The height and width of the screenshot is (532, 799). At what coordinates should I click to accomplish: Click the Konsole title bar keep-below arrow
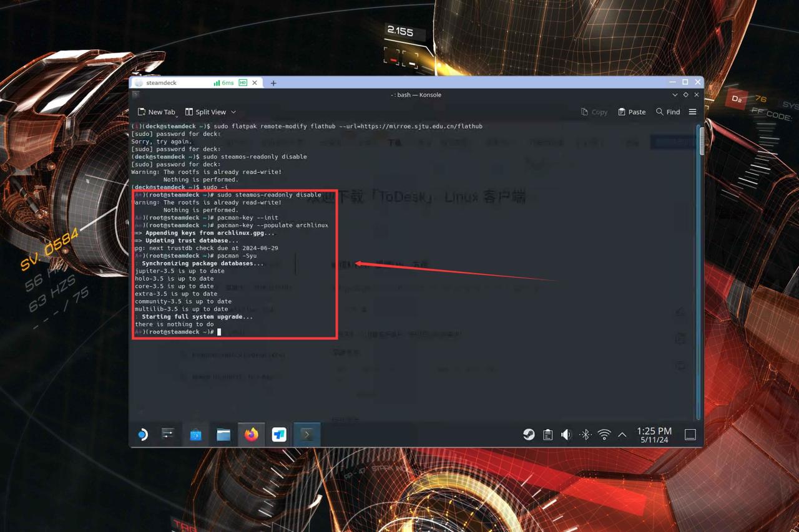click(x=675, y=95)
